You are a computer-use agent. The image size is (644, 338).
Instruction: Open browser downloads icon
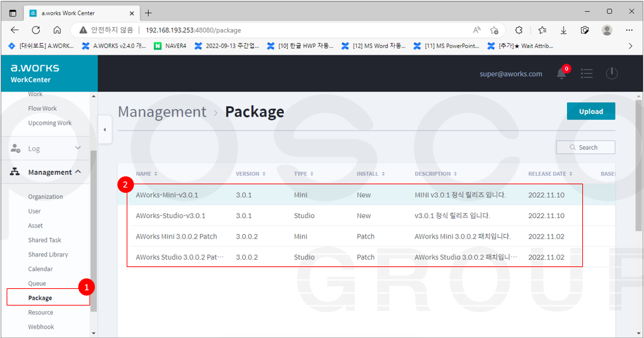point(564,30)
